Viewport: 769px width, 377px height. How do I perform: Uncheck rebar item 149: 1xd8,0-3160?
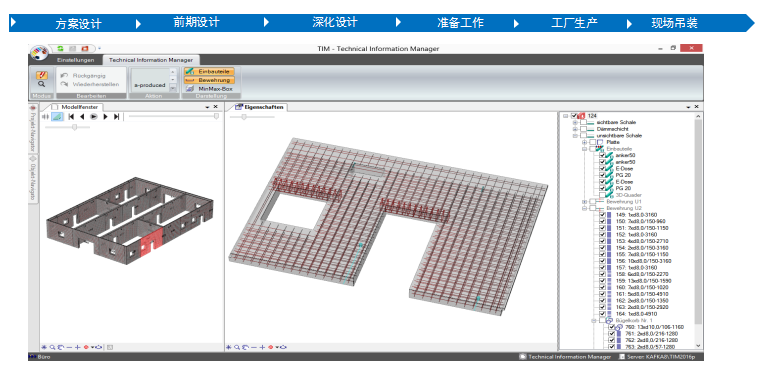[x=602, y=215]
